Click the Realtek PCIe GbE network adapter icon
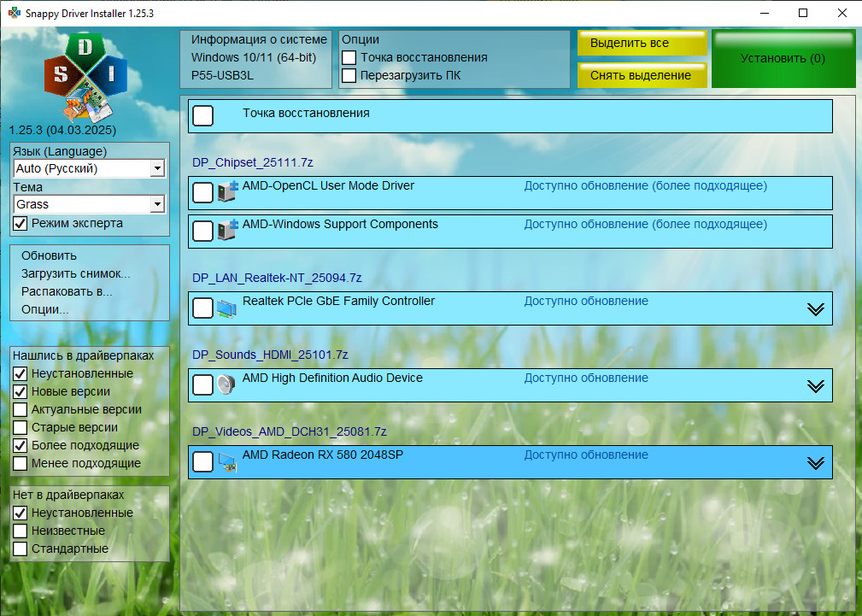The width and height of the screenshot is (862, 616). pos(226,308)
